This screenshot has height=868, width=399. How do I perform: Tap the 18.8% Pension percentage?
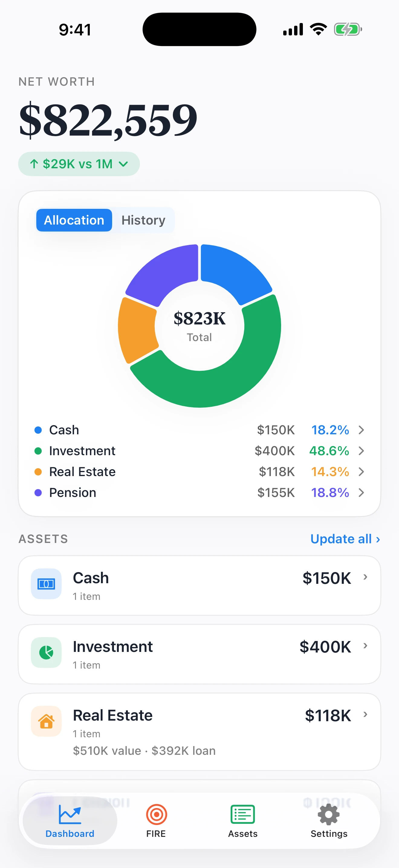[x=330, y=493]
